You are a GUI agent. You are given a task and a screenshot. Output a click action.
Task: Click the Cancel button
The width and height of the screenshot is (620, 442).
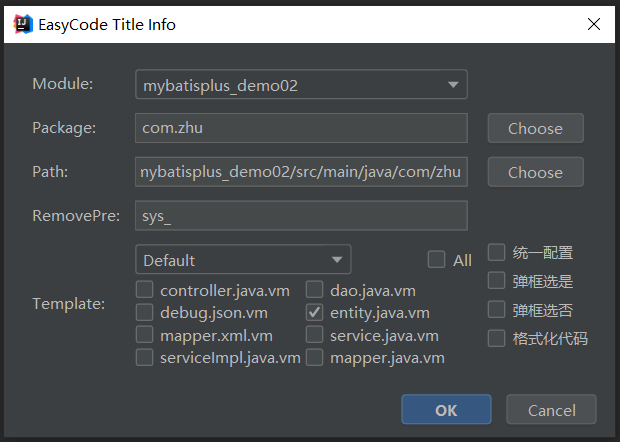pos(551,410)
